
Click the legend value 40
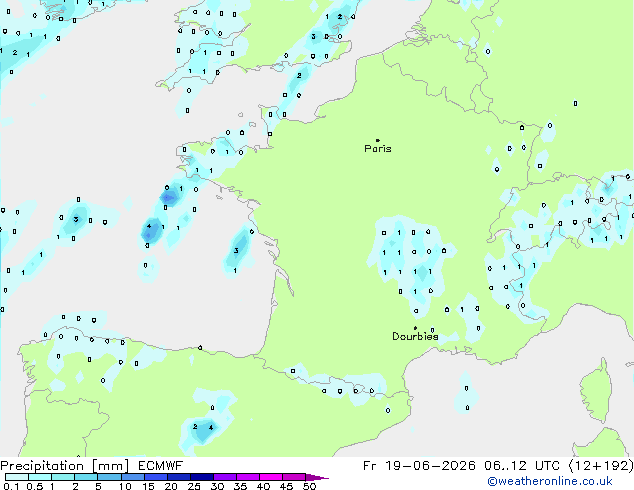click(x=263, y=486)
